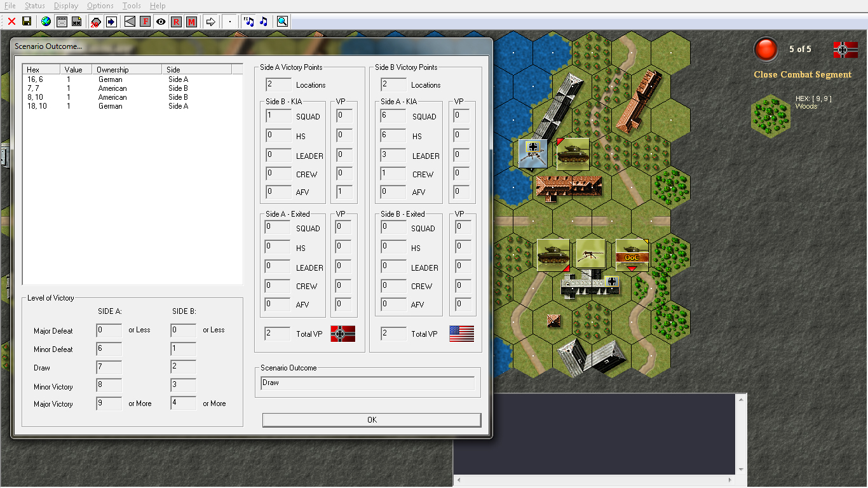Image resolution: width=868 pixels, height=488 pixels.
Task: Click the red X exit icon
Action: 10,21
